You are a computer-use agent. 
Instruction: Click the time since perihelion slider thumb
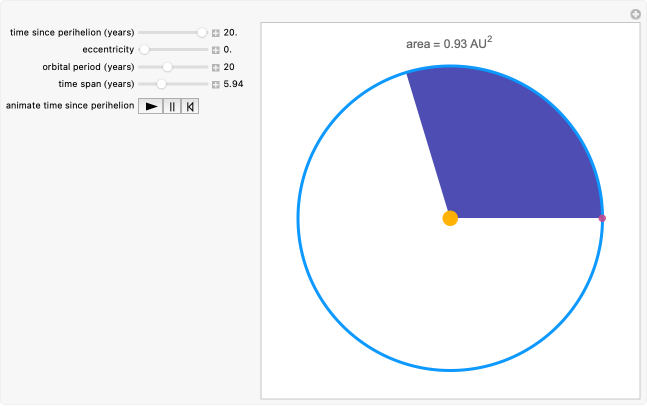pos(202,33)
